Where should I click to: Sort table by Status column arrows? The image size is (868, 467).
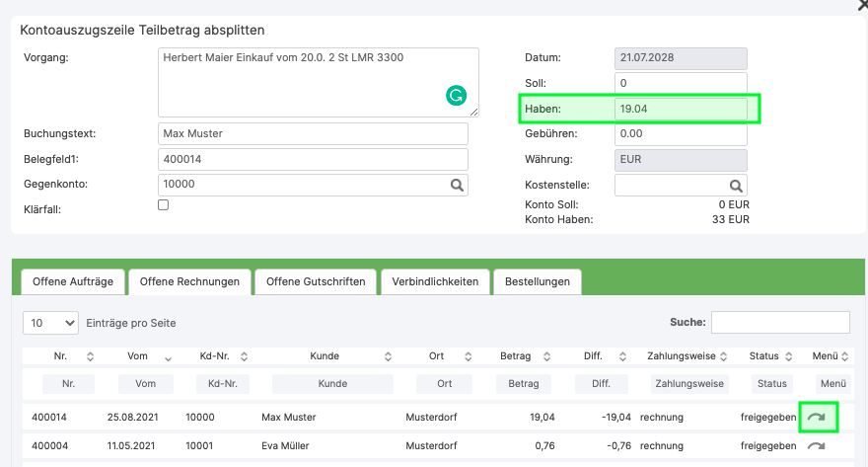tap(784, 356)
